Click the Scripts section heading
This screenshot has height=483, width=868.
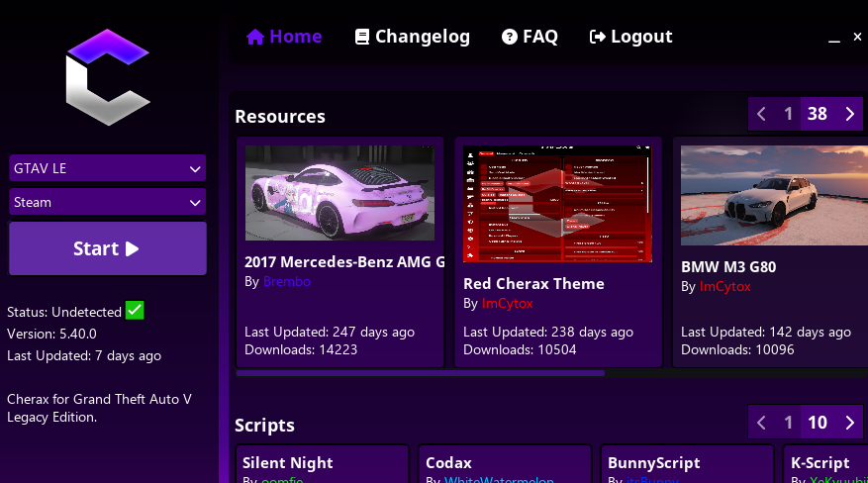click(x=264, y=426)
